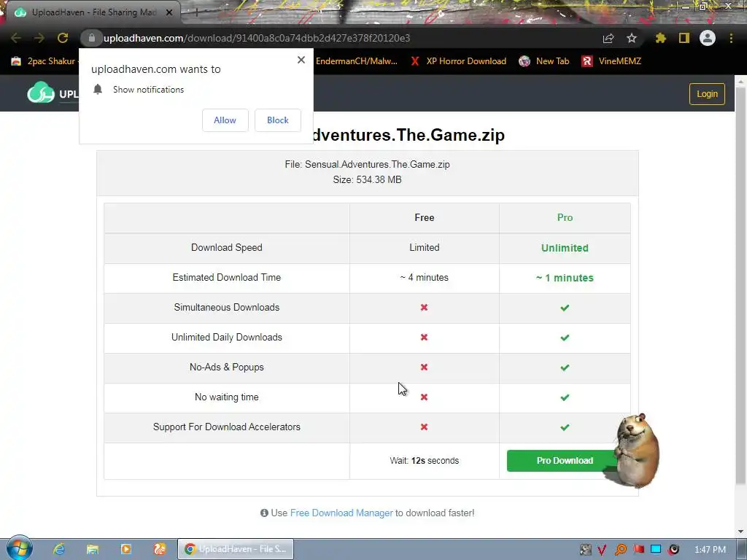Open Windows Explorer folder on taskbar
Image resolution: width=747 pixels, height=560 pixels.
93,549
